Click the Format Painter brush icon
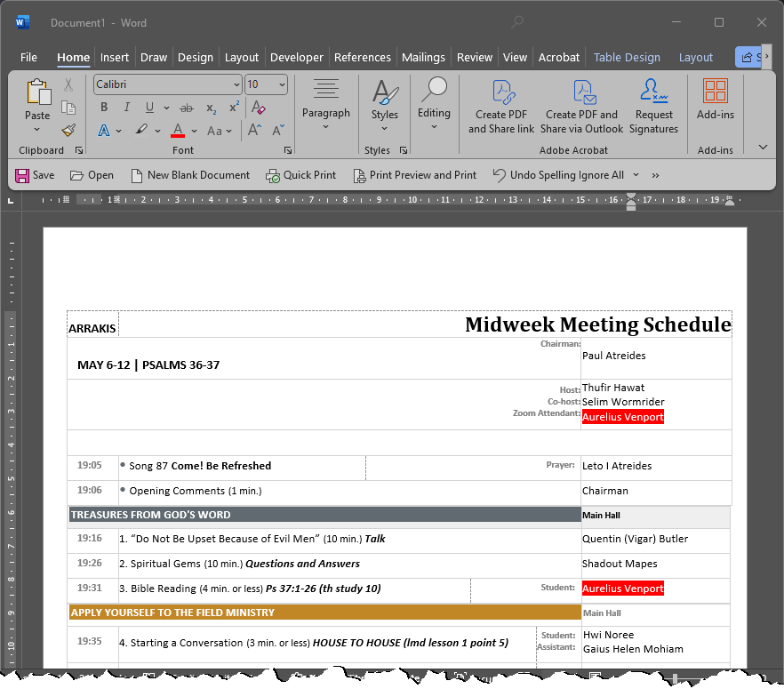 (68, 130)
